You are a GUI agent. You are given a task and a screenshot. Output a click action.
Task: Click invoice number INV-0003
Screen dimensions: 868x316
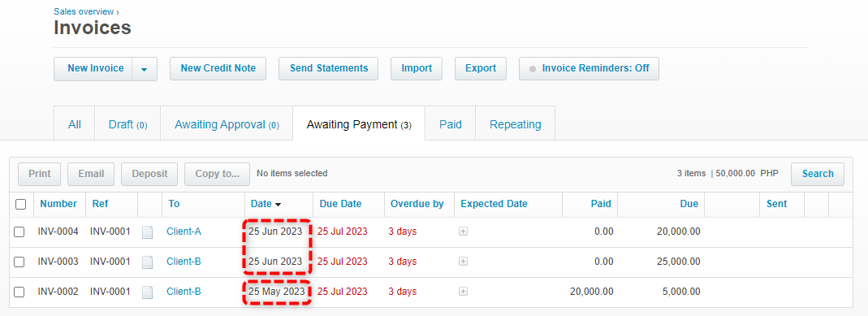click(x=58, y=262)
